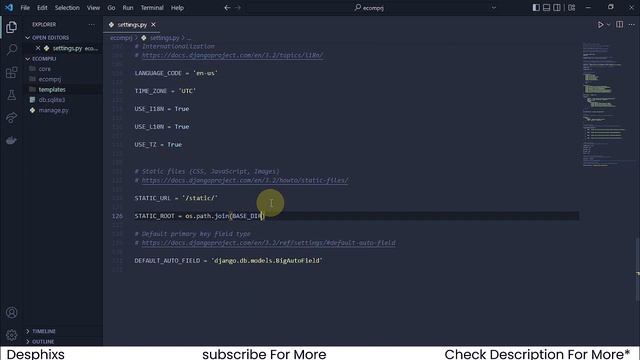Screen dimensions: 640x360
Task: Open the Manage gear icon
Action: click(11, 335)
